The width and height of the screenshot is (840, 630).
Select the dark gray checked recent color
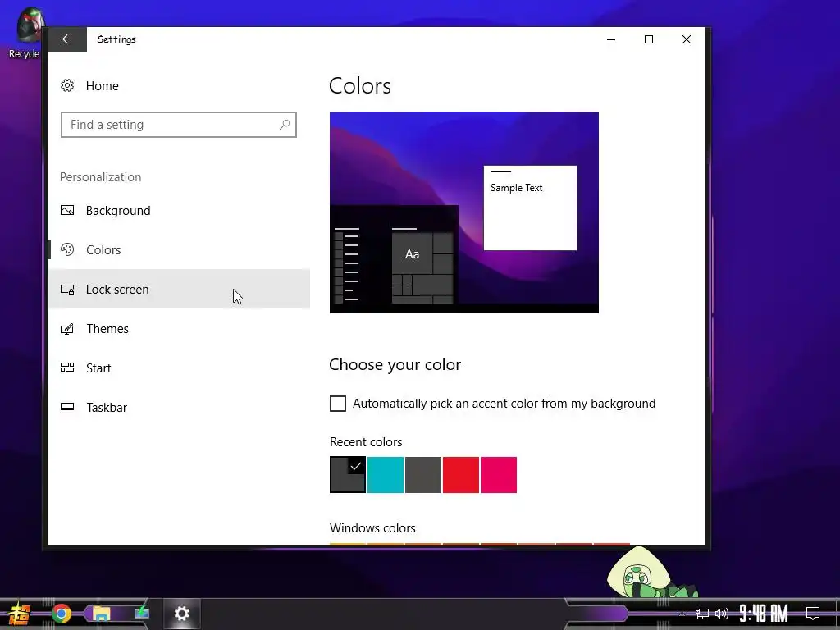point(348,475)
